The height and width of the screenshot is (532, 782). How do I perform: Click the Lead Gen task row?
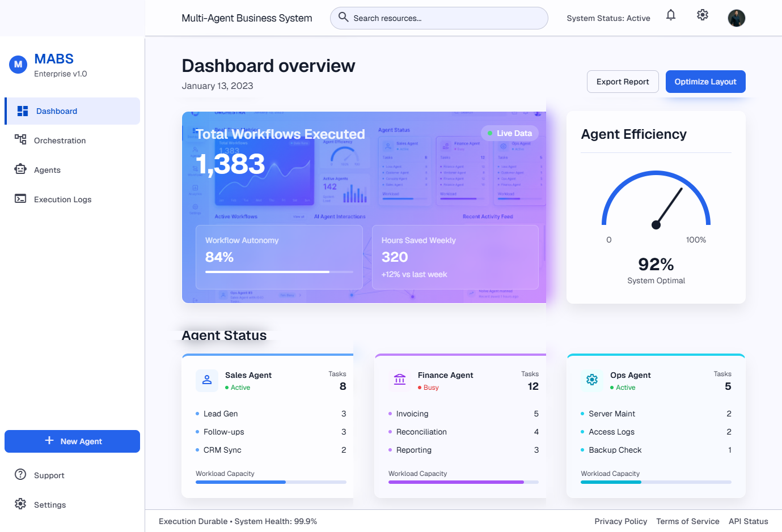271,414
